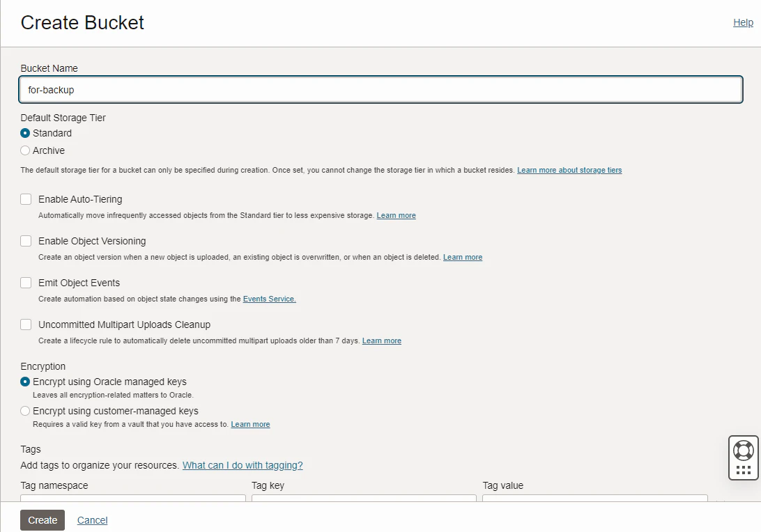Enable the Auto-Tiering checkbox
The image size is (761, 532).
[x=26, y=199]
